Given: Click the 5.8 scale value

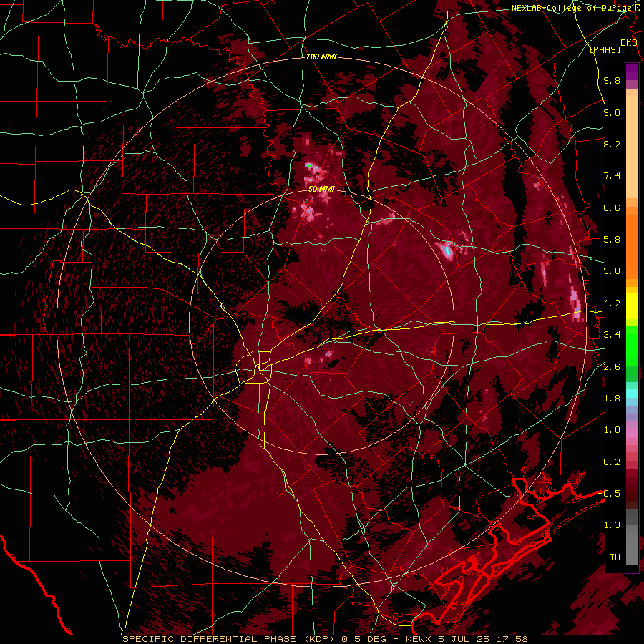Looking at the screenshot, I should 612,240.
